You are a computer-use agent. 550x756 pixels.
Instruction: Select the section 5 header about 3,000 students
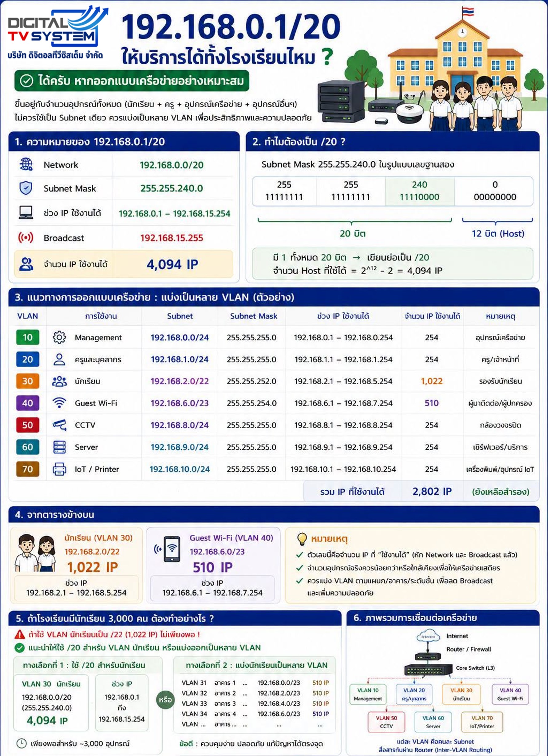pyautogui.click(x=175, y=618)
